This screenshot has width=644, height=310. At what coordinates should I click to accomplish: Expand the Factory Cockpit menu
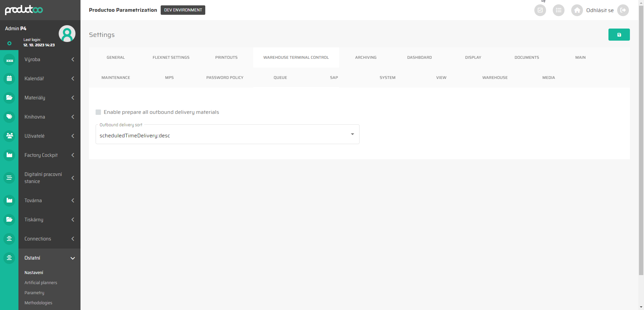pos(49,155)
